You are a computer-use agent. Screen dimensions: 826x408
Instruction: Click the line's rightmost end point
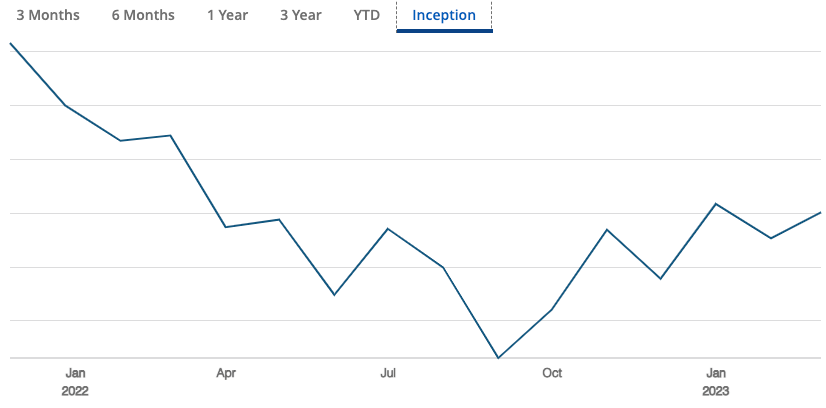pos(820,212)
